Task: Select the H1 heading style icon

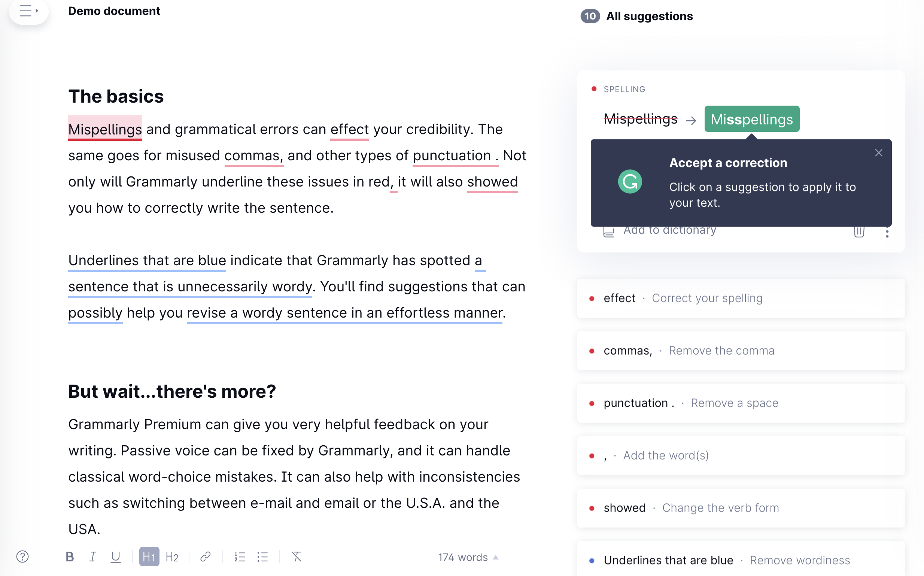Action: click(149, 556)
